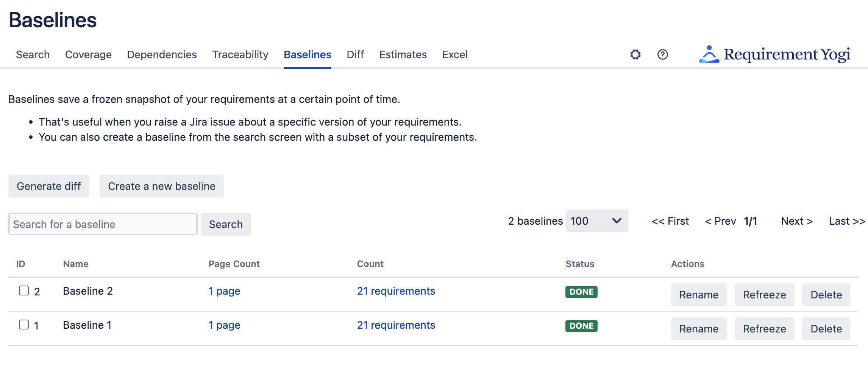Open the Diff tab
Viewport: 868px width, 379px height.
[355, 54]
